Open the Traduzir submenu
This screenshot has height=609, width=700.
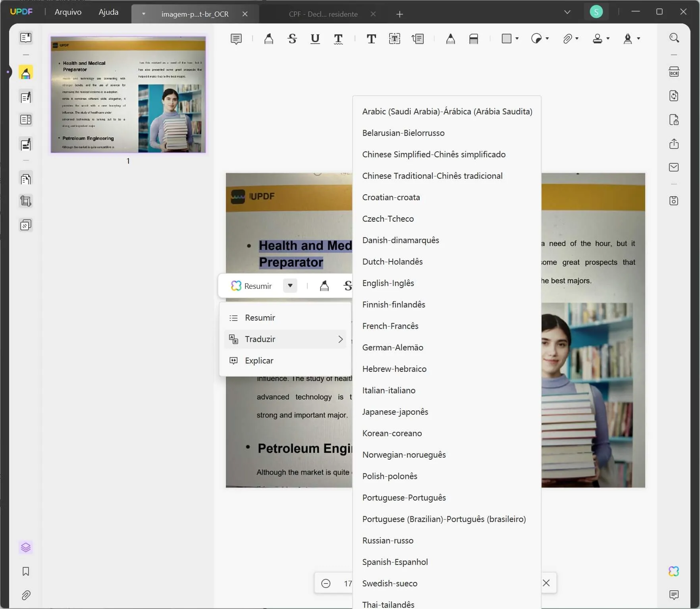[x=285, y=339]
